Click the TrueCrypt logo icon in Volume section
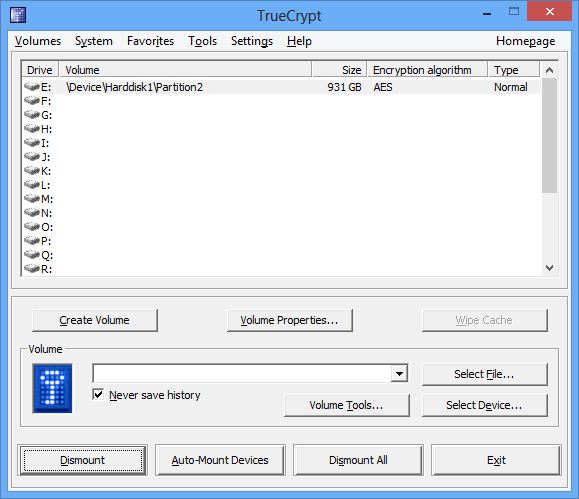The width and height of the screenshot is (579, 499). 52,388
